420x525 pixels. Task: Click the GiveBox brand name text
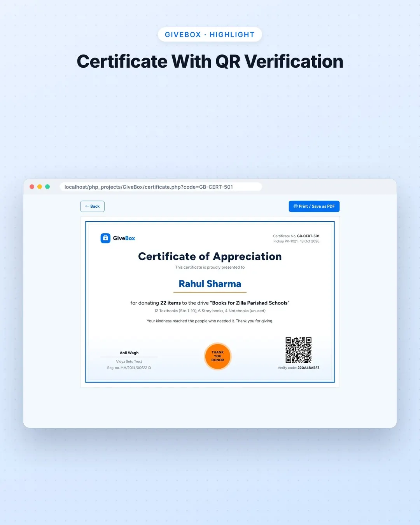click(124, 238)
